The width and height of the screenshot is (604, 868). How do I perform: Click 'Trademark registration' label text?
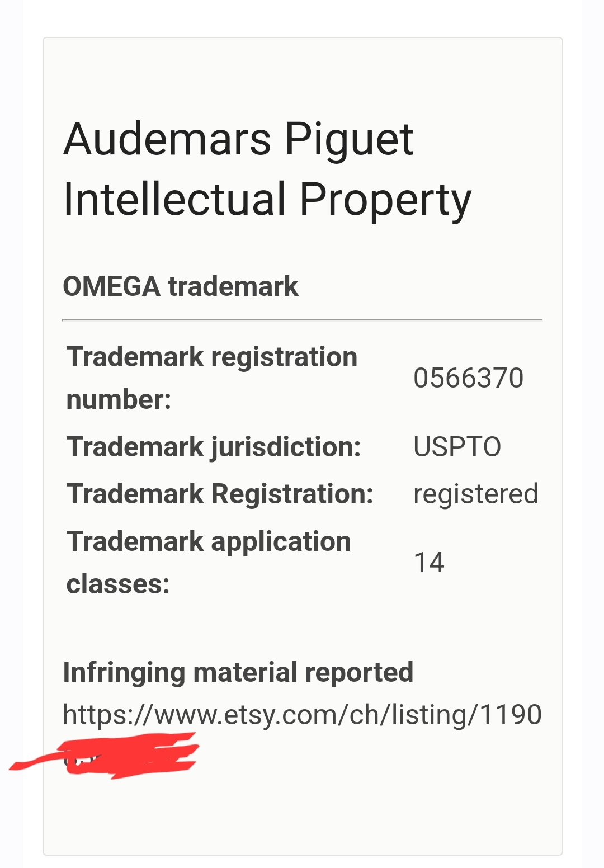pyautogui.click(x=211, y=357)
